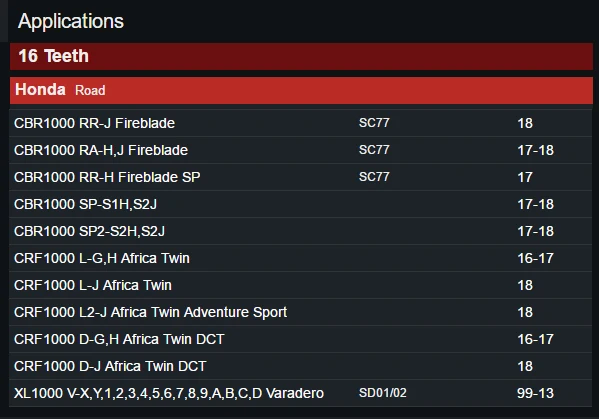Select CRF1000 L-G,H Africa Twin
The width and height of the screenshot is (599, 419).
301,258
